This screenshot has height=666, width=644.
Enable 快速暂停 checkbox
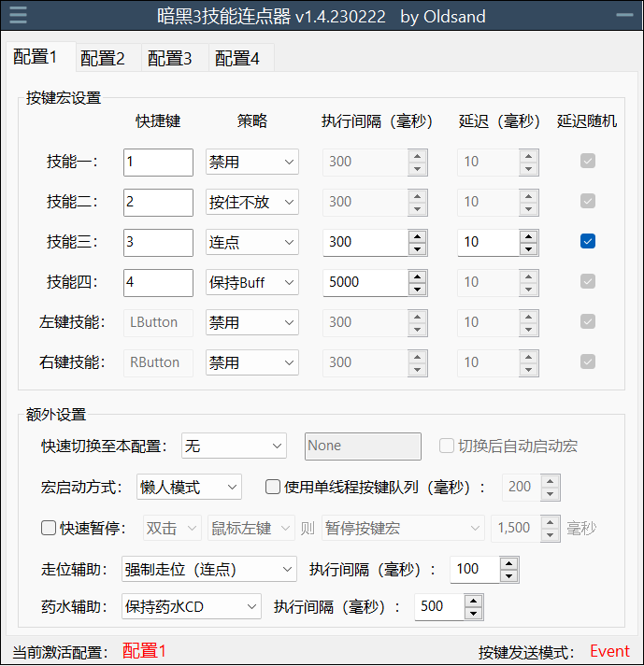coord(49,528)
